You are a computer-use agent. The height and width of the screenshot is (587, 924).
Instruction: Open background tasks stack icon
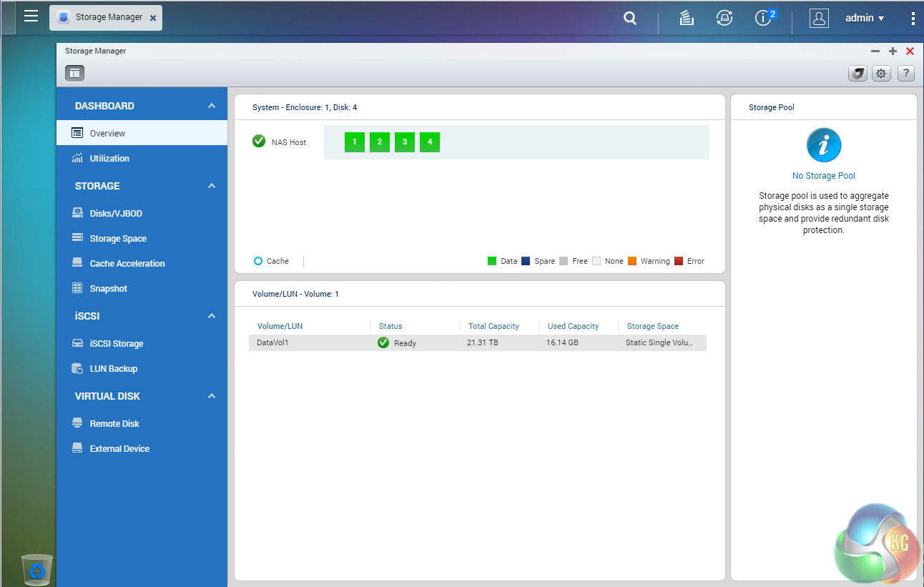(687, 19)
